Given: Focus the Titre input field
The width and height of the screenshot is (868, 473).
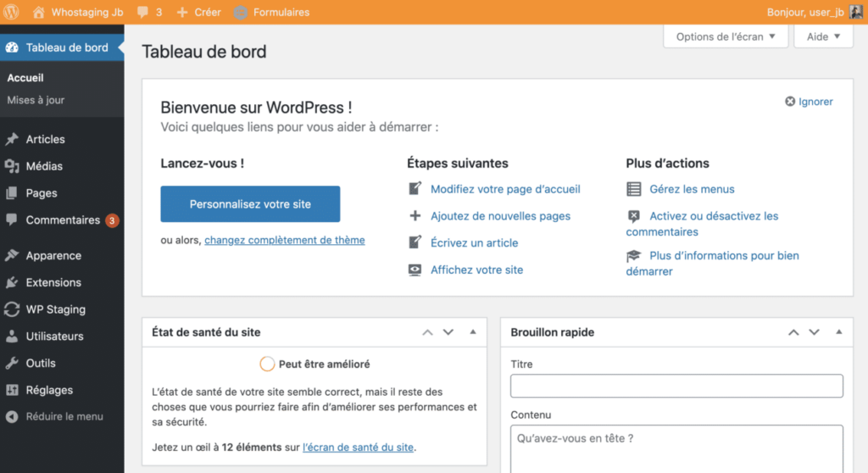Looking at the screenshot, I should tap(676, 386).
